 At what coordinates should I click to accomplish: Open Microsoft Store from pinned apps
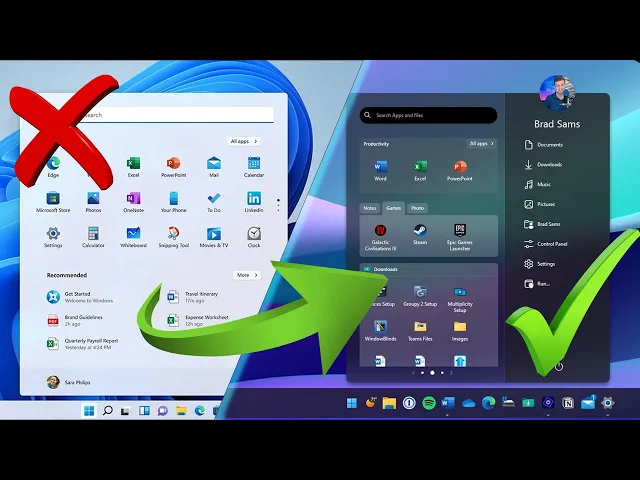53,202
